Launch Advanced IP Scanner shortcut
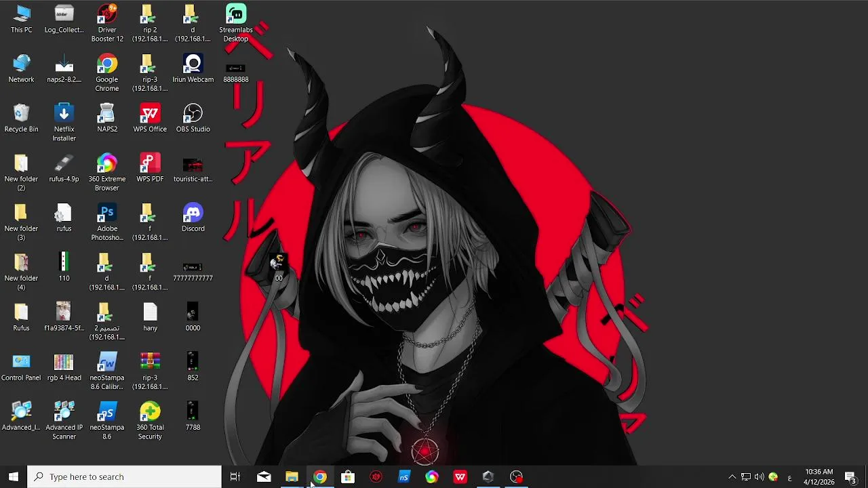Screen dimensions: 868x488 pos(64,420)
